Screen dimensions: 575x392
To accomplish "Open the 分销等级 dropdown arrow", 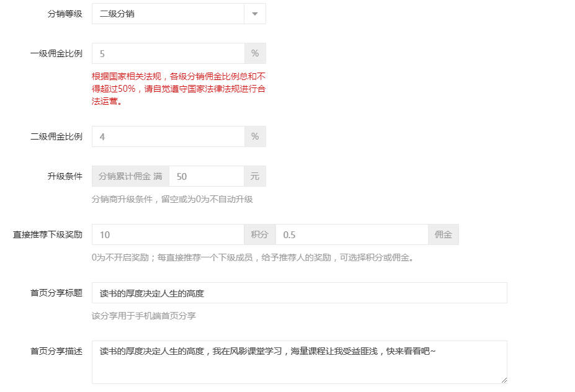I will coord(255,14).
